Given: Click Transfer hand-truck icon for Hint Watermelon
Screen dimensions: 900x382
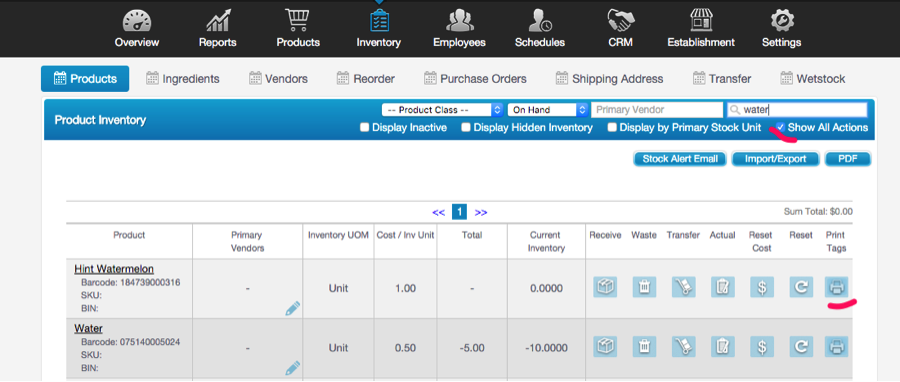Looking at the screenshot, I should click(x=684, y=286).
